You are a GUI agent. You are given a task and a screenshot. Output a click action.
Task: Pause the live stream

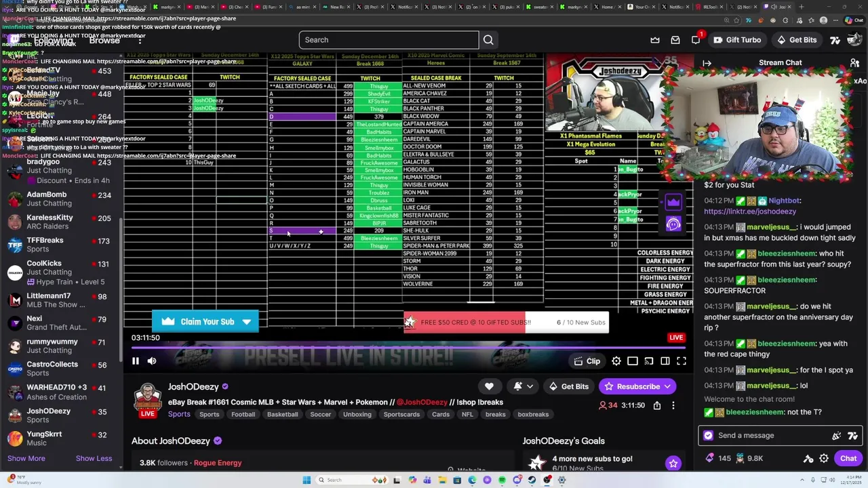136,361
